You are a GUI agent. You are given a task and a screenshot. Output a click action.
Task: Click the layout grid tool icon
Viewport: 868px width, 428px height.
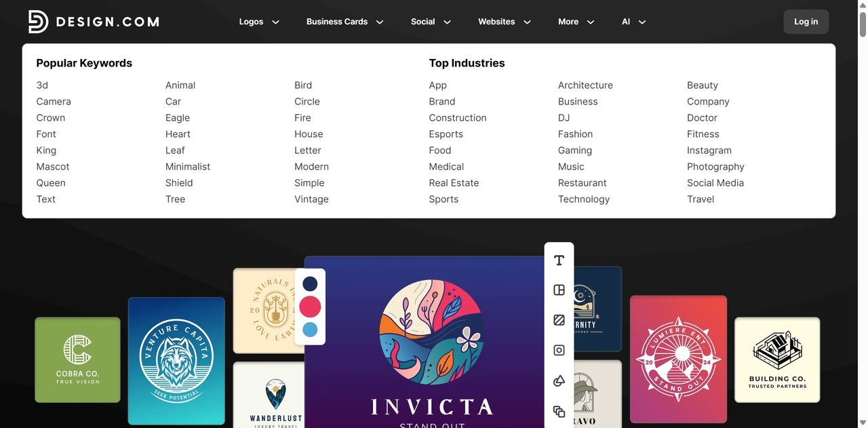pos(559,290)
